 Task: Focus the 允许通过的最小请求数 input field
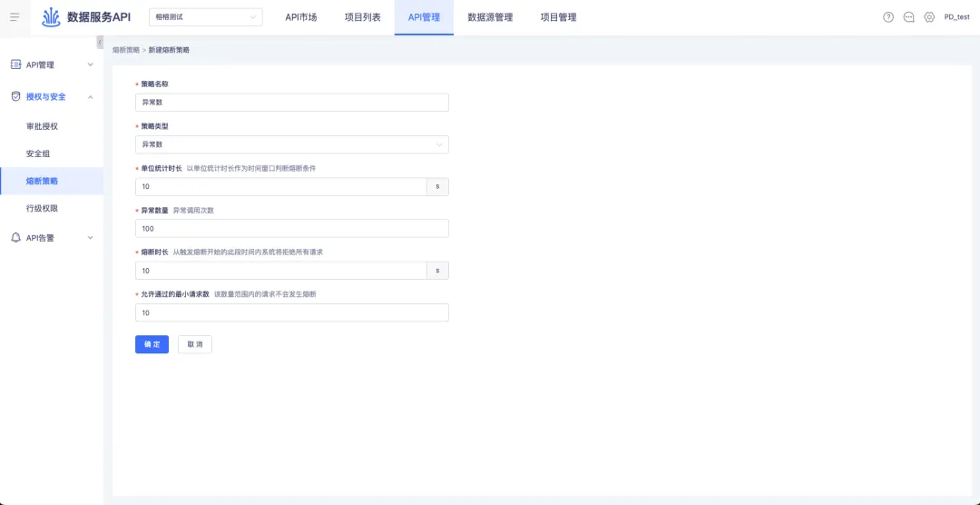coord(292,312)
